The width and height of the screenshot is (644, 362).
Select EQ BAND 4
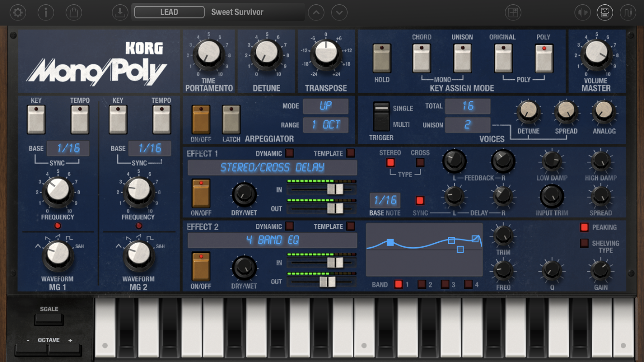(468, 284)
